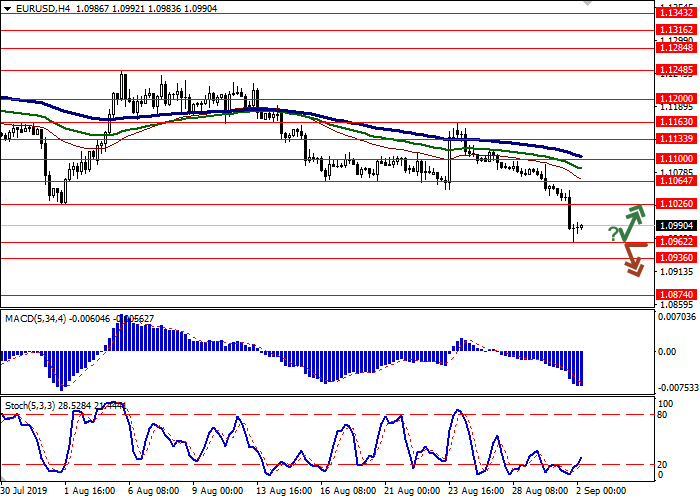Click the current price 1.09904 black label

676,226
